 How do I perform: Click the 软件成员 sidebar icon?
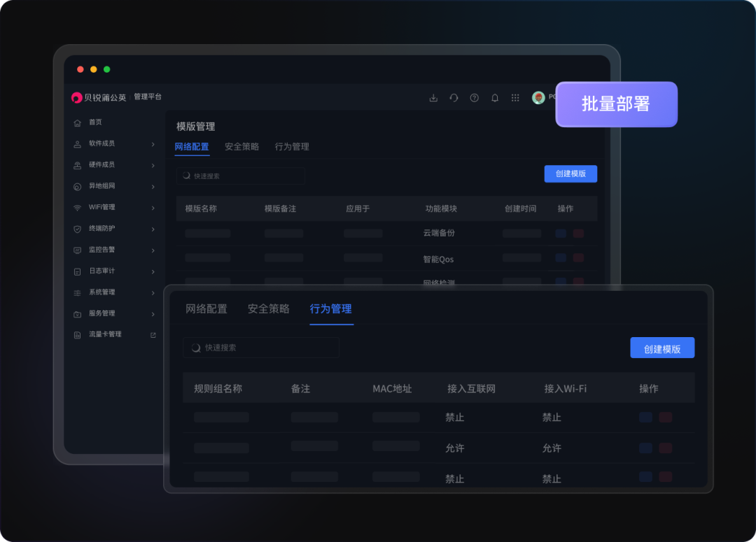coord(77,144)
